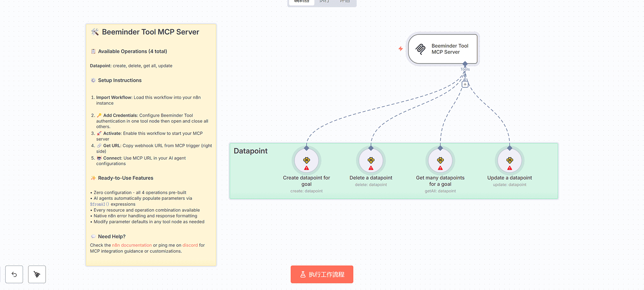Switch to the 编辑器 tab
644x290 pixels.
[x=301, y=2]
